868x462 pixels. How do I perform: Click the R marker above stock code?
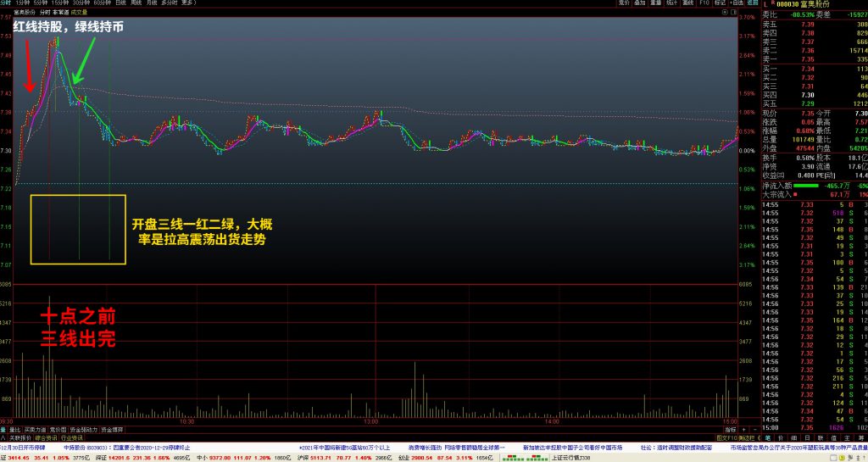pos(771,3)
